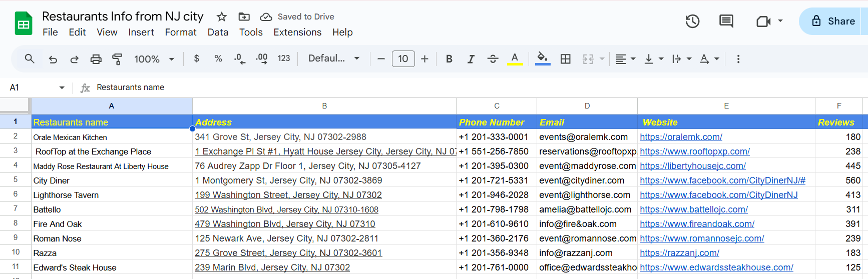Viewport: 868px width, 279px height.
Task: Open the fill color paint bucket
Action: pos(542,58)
